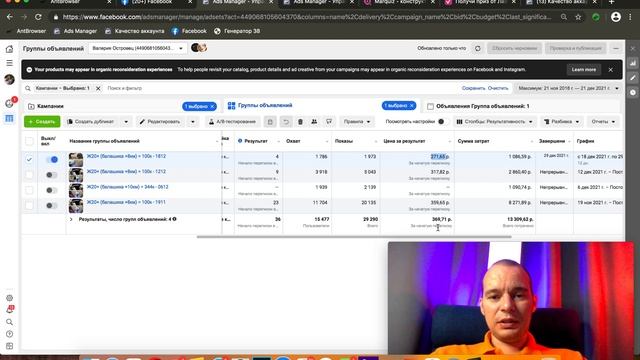Open the Столбцы: Результативность dropdown
Image resolution: width=640 pixels, height=360 pixels.
494,122
